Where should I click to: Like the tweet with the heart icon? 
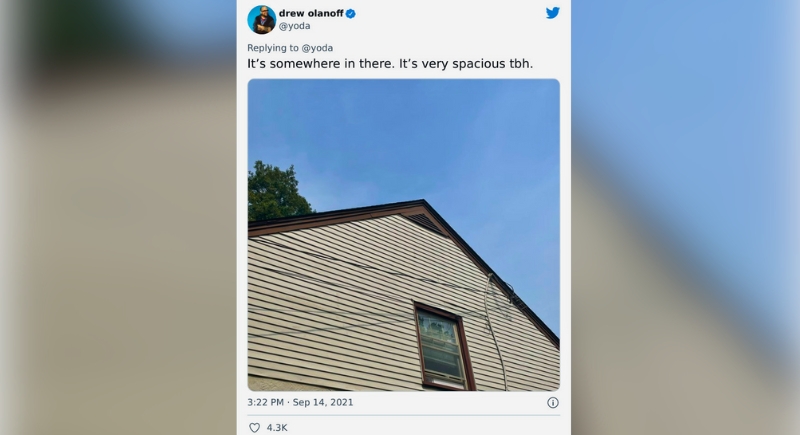254,427
